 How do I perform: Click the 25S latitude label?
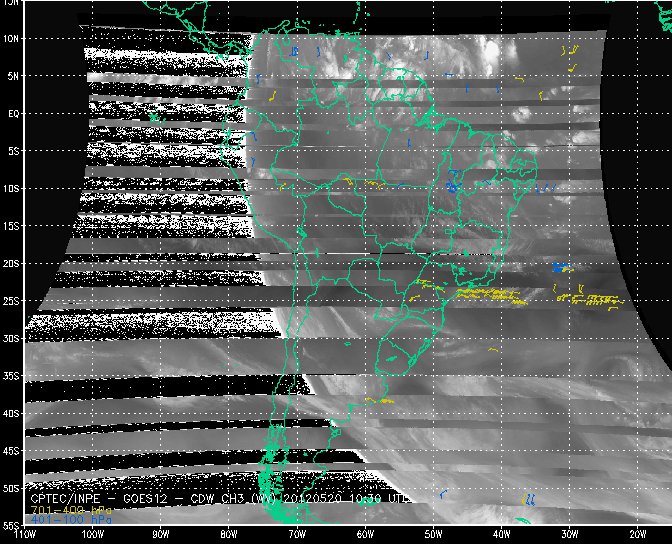coord(11,301)
